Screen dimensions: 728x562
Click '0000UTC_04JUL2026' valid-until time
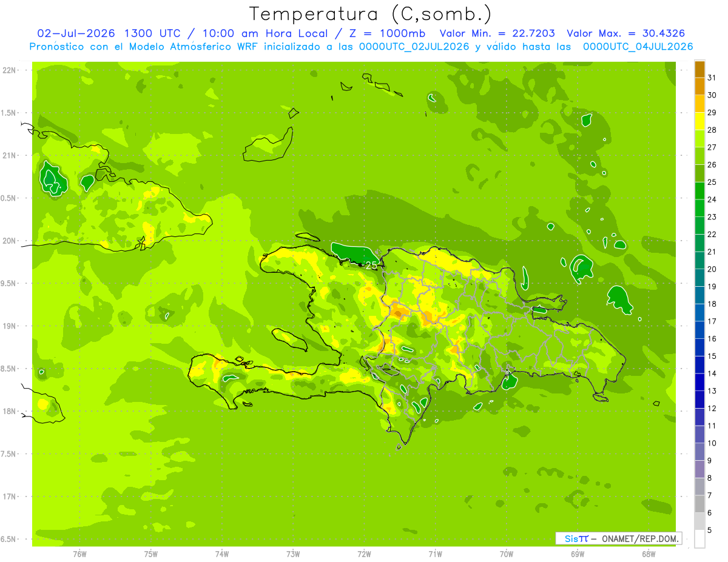coord(638,47)
